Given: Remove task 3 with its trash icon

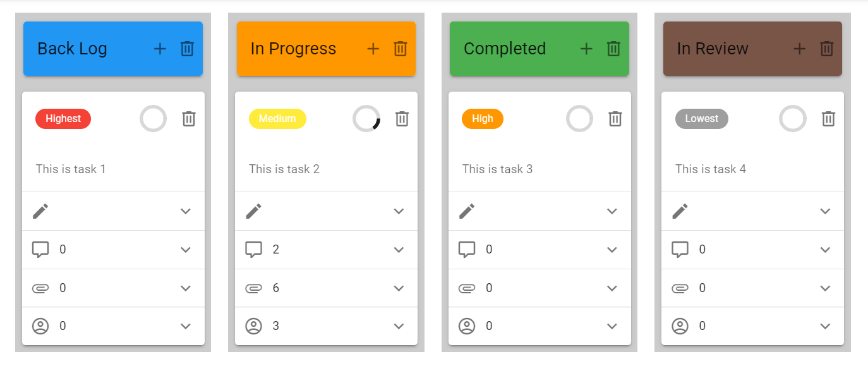Looking at the screenshot, I should coord(615,119).
